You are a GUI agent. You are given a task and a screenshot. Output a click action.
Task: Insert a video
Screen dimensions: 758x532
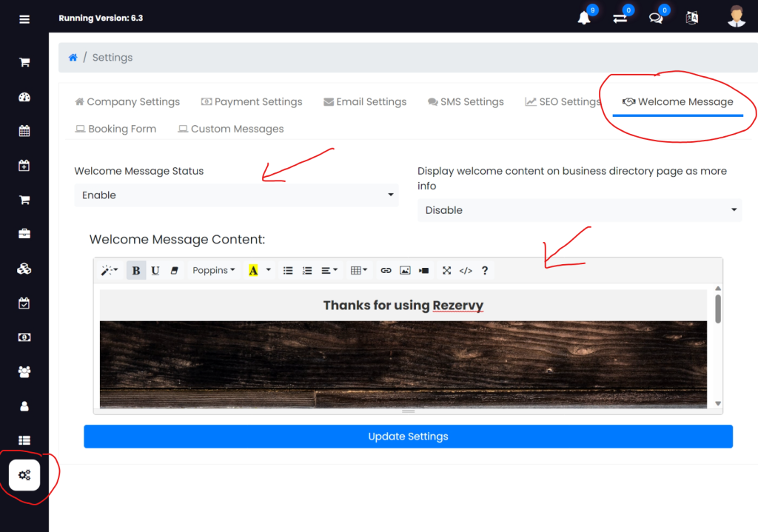pos(424,270)
